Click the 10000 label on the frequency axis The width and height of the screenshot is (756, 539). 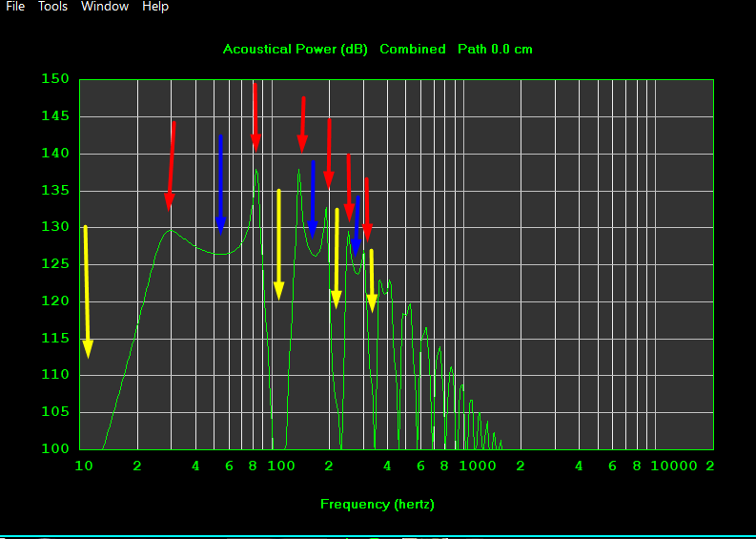(x=675, y=466)
